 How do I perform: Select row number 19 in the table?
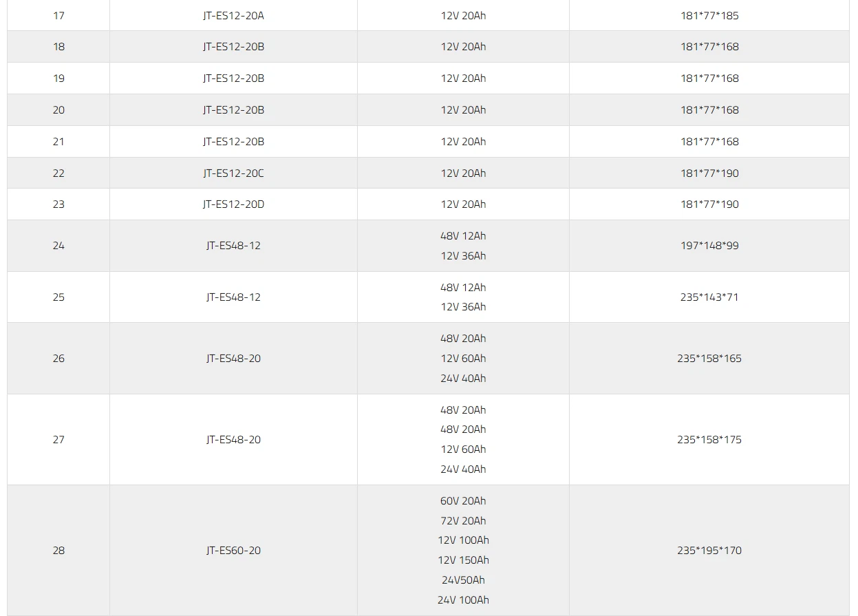tap(58, 78)
